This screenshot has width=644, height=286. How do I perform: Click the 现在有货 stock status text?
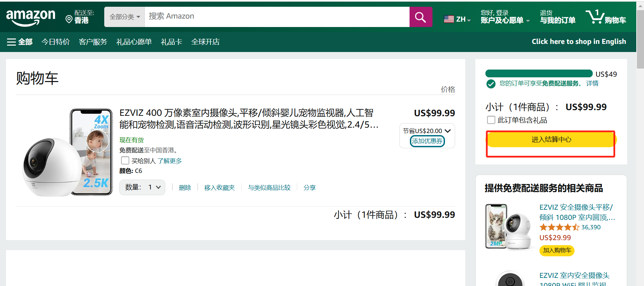(132, 140)
